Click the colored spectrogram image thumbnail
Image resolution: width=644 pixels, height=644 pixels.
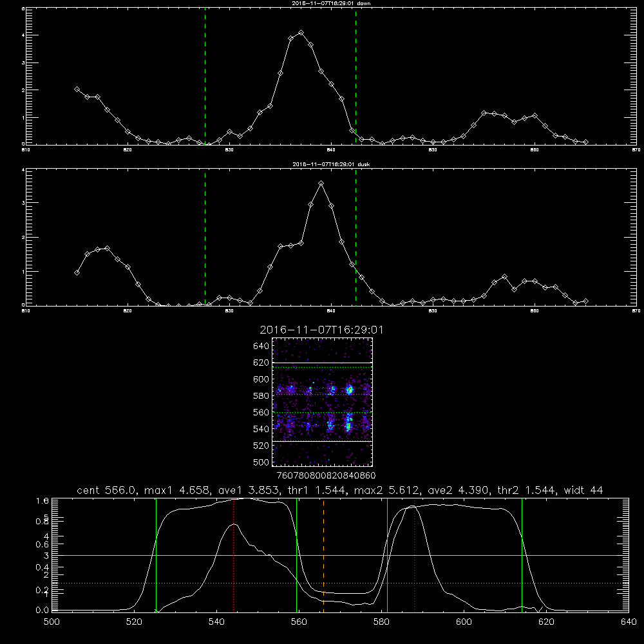pyautogui.click(x=322, y=402)
